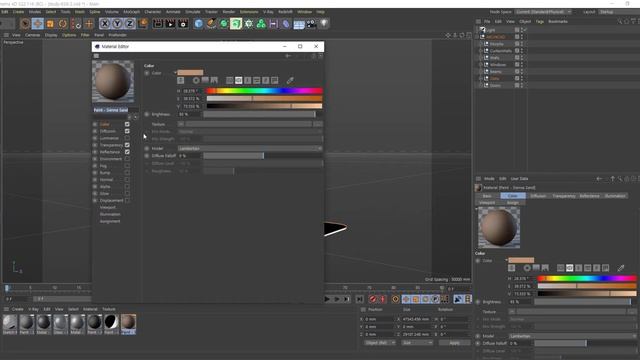The height and width of the screenshot is (360, 640).
Task: Click the record keyframe button in timeline
Action: pyautogui.click(x=373, y=299)
